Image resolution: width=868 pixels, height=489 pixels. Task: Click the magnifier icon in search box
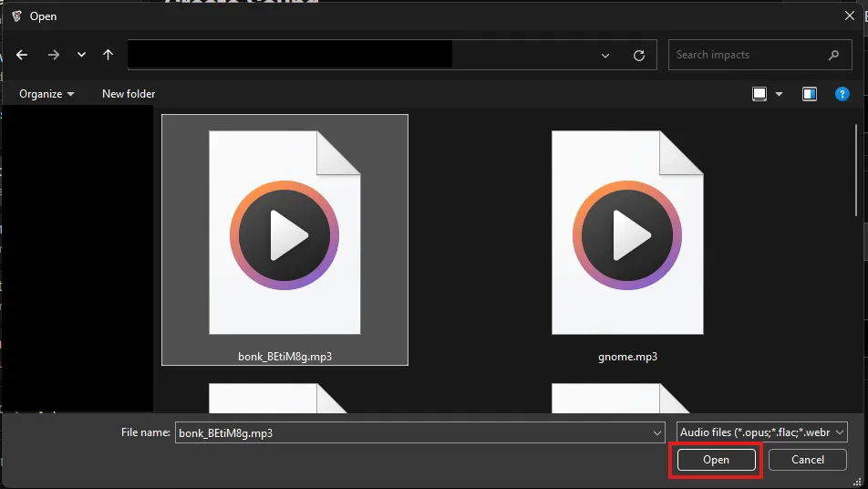point(833,55)
